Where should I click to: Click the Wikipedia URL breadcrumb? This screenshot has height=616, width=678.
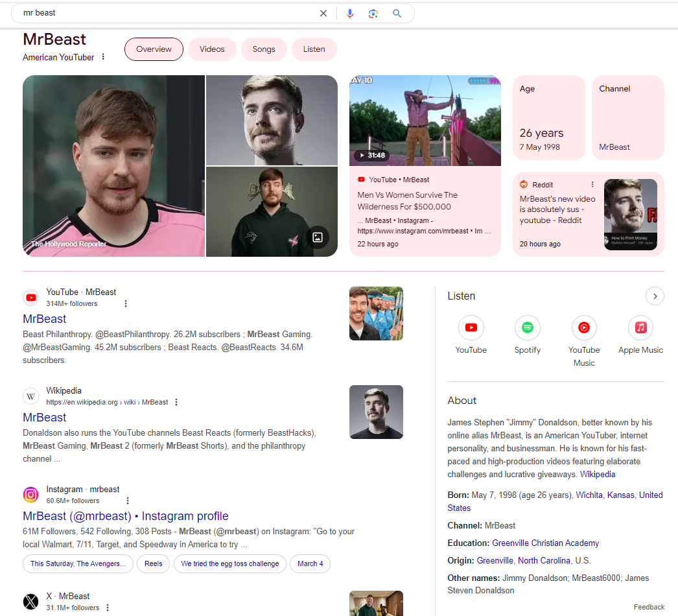coord(107,402)
